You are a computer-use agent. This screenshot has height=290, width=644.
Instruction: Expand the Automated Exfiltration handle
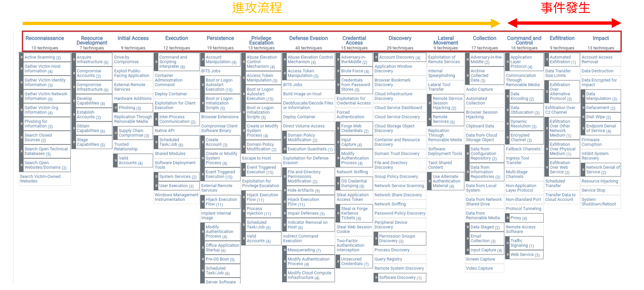[x=547, y=60]
